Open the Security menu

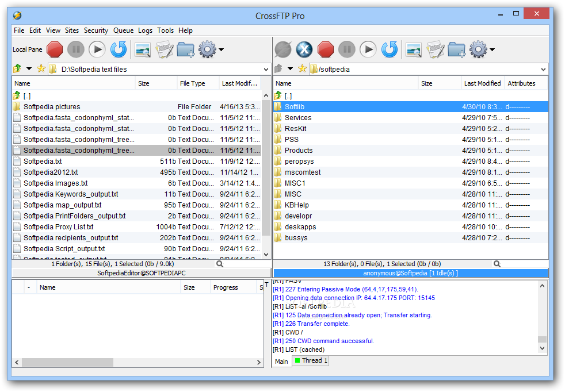(x=96, y=30)
